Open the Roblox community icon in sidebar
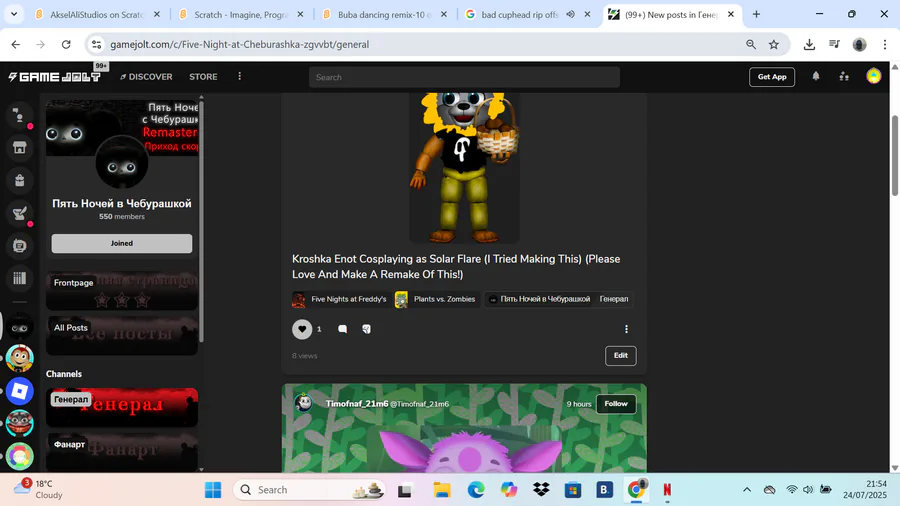Screen dimensions: 900x506 point(20,391)
